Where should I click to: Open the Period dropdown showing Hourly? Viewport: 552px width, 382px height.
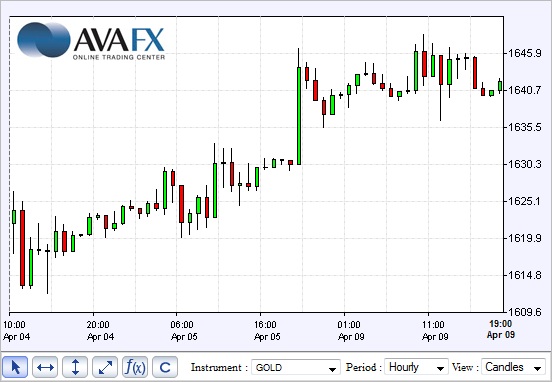[416, 368]
